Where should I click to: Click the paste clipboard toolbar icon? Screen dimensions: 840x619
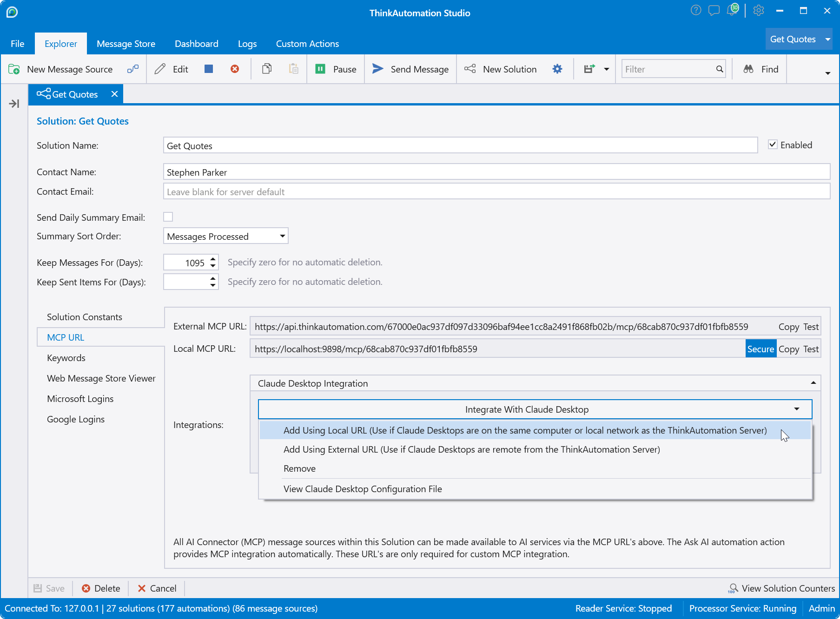[x=293, y=69]
